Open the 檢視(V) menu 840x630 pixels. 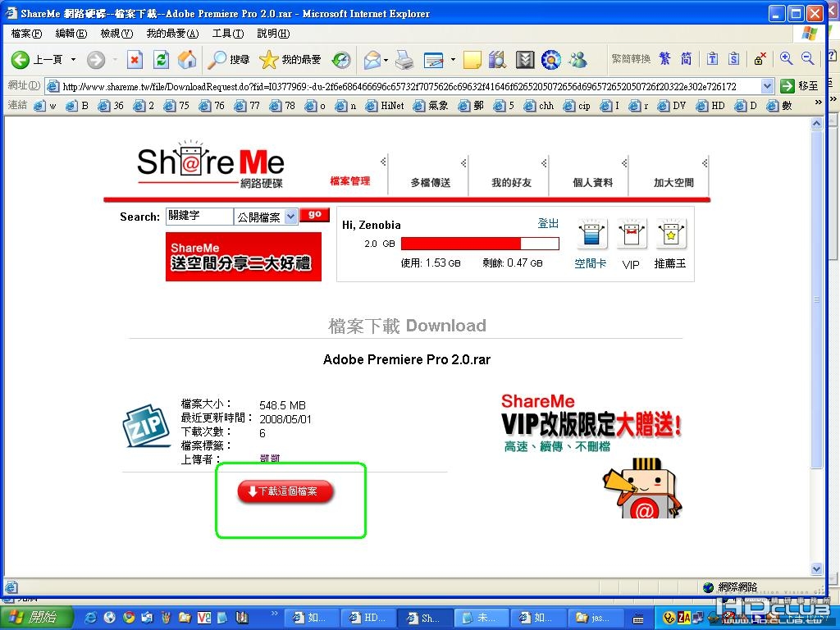(116, 34)
